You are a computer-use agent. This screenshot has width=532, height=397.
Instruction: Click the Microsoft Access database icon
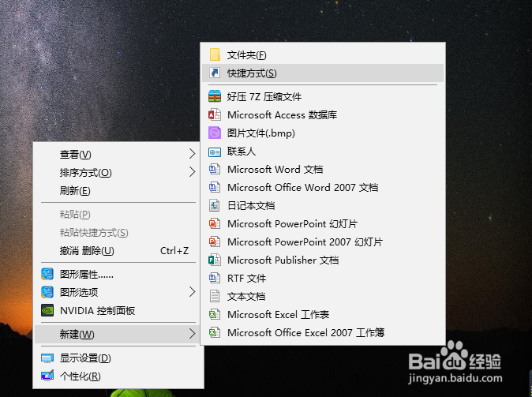(215, 115)
